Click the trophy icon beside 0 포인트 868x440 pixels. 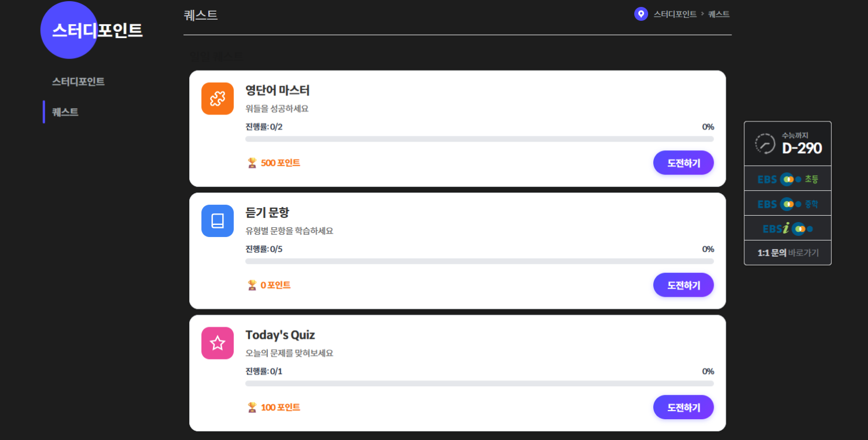click(x=252, y=285)
